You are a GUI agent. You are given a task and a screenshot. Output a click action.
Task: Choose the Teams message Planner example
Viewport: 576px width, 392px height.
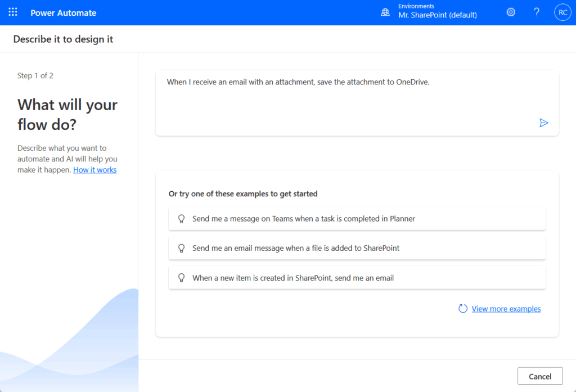[x=357, y=219]
